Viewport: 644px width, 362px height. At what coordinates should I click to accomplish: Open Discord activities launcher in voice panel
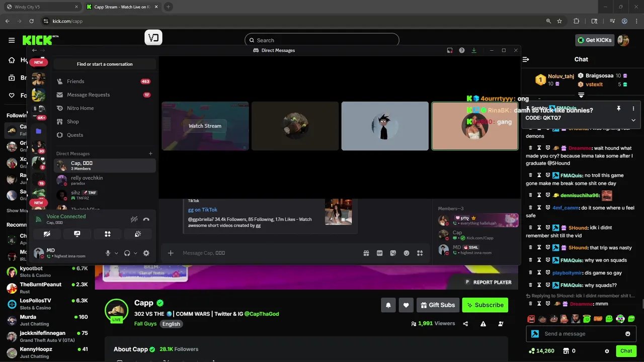pyautogui.click(x=107, y=234)
